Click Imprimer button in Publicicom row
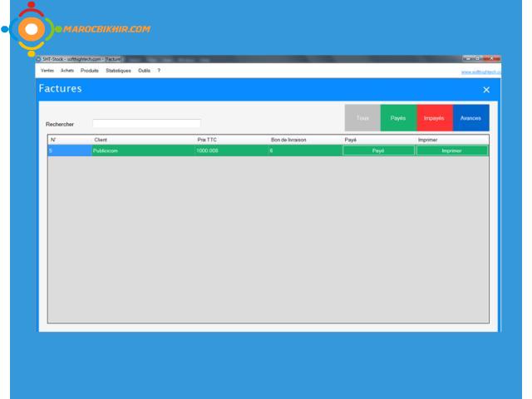Image resolution: width=532 pixels, height=399 pixels. click(x=452, y=150)
